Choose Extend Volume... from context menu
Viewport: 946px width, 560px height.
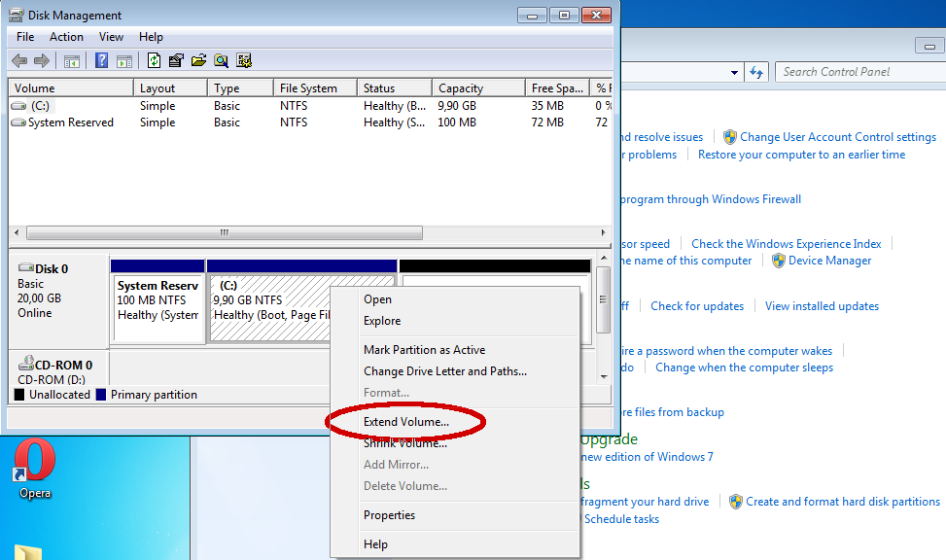click(x=405, y=422)
